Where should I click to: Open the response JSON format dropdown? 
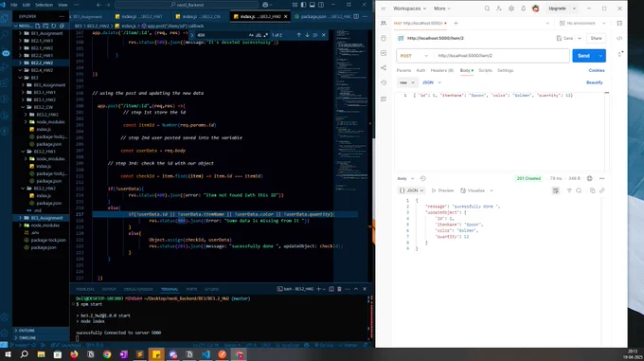coord(411,190)
